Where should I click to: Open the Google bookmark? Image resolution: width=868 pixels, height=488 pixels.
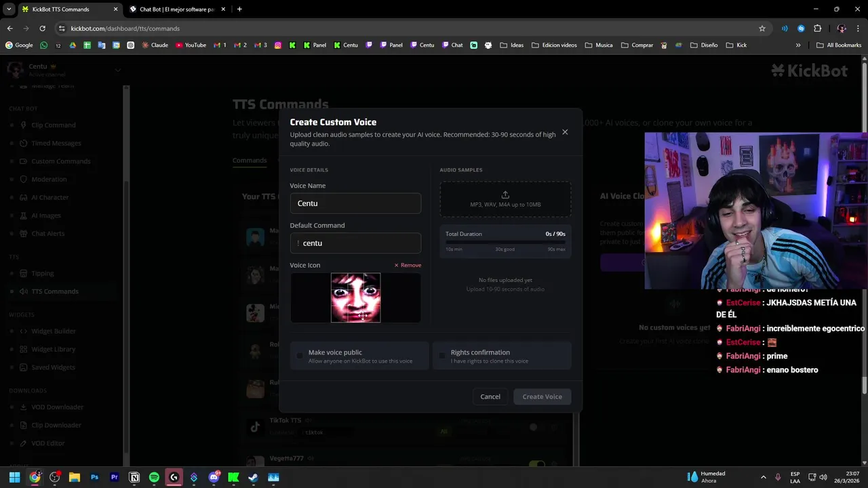click(x=19, y=45)
